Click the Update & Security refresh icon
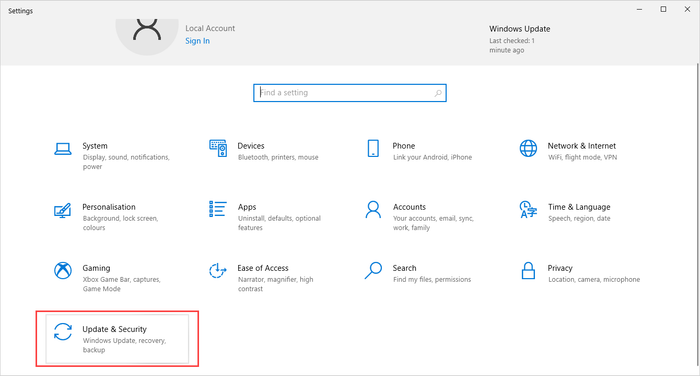Viewport: 700px width, 376px height. coord(62,332)
